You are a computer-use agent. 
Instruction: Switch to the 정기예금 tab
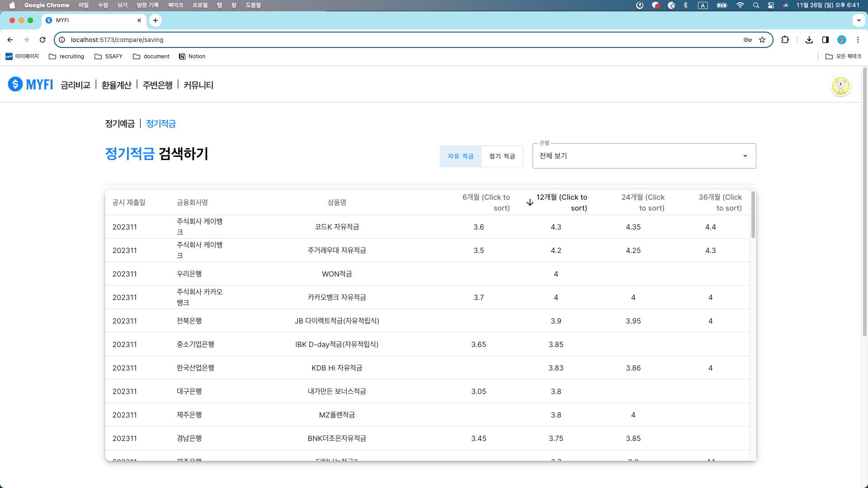point(120,124)
